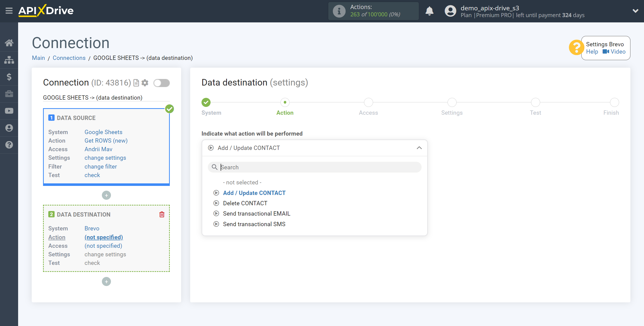Open the hamburger menu
The image size is (644, 326).
point(9,11)
